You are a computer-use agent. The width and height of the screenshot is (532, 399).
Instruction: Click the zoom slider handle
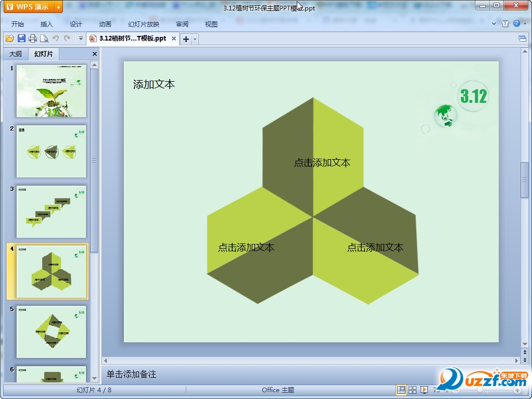click(x=480, y=390)
